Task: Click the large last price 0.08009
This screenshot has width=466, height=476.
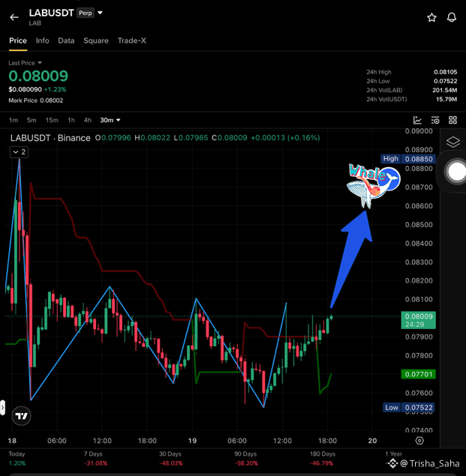Action: tap(38, 76)
